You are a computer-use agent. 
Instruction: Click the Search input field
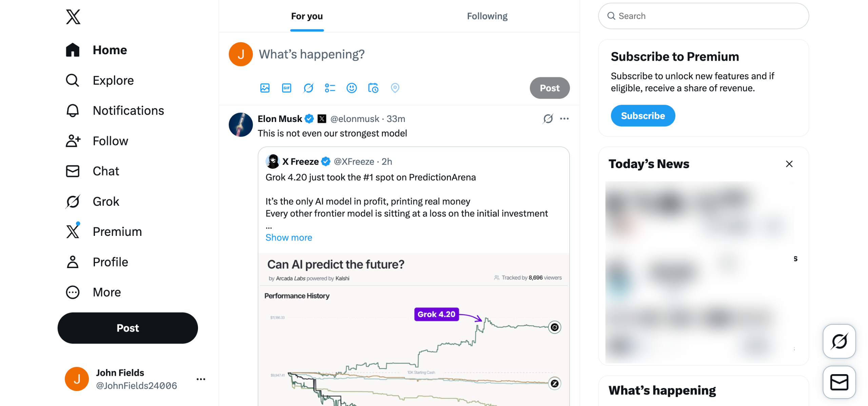click(704, 16)
